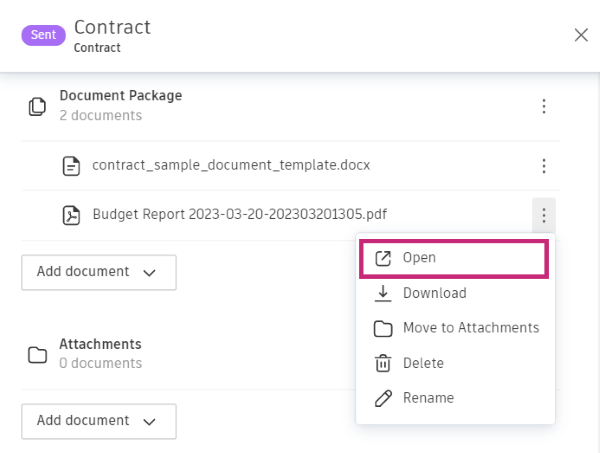
Task: Click the PDF file icon beside Budget Report
Action: pos(71,215)
